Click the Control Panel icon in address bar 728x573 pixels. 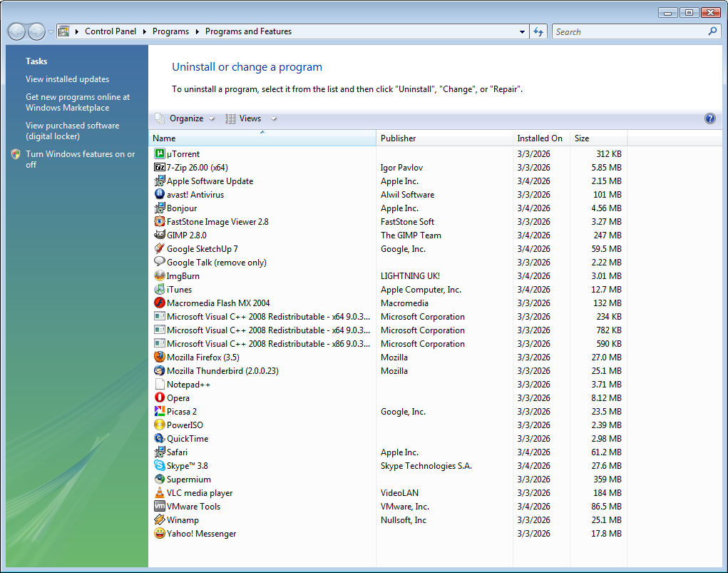tap(64, 31)
